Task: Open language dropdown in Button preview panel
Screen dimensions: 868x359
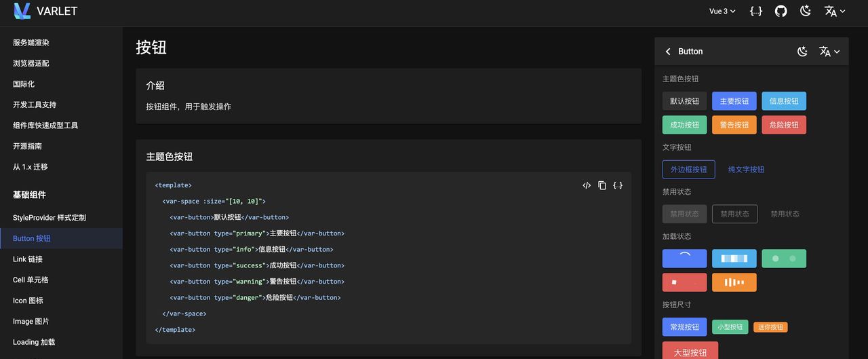Action: tap(829, 52)
